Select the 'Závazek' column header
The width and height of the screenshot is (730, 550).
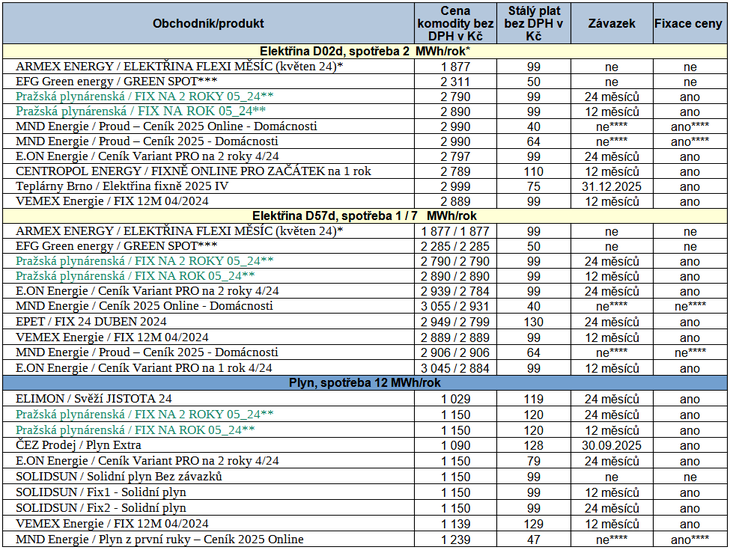click(x=611, y=23)
